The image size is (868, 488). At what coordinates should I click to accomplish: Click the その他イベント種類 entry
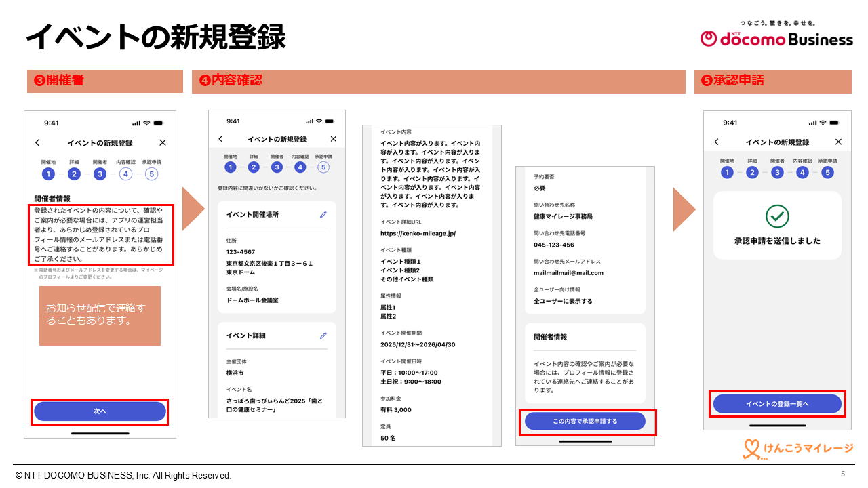pyautogui.click(x=407, y=279)
